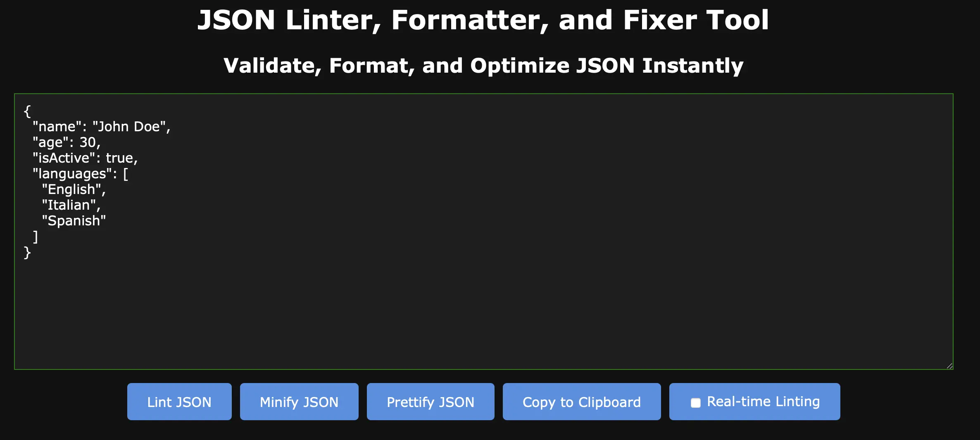
Task: Enable the Real-time Linting checkbox
Action: [696, 402]
